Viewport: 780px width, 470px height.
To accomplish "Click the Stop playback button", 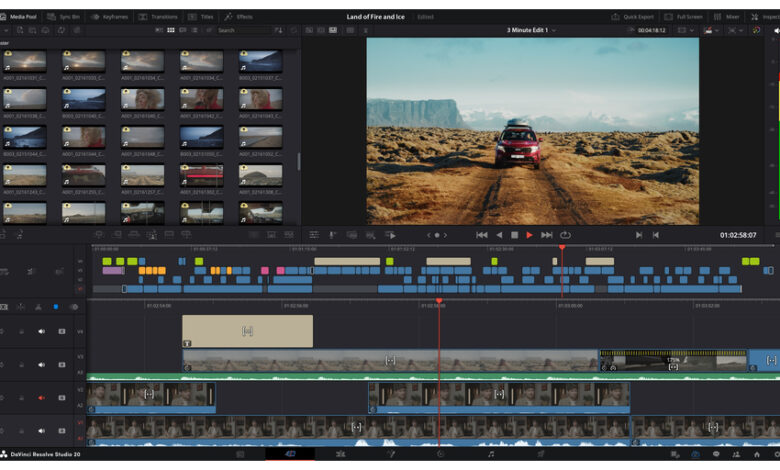I will tap(514, 235).
